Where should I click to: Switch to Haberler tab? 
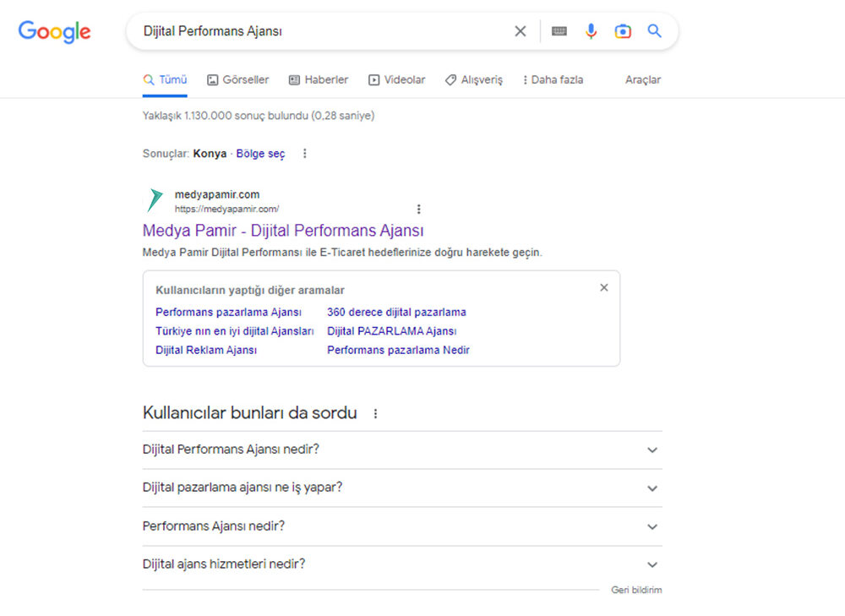click(319, 79)
